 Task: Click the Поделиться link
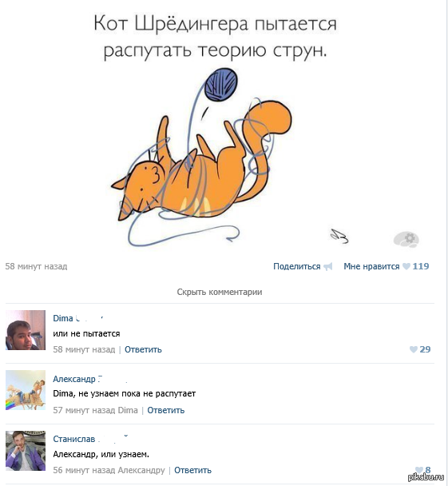(296, 266)
